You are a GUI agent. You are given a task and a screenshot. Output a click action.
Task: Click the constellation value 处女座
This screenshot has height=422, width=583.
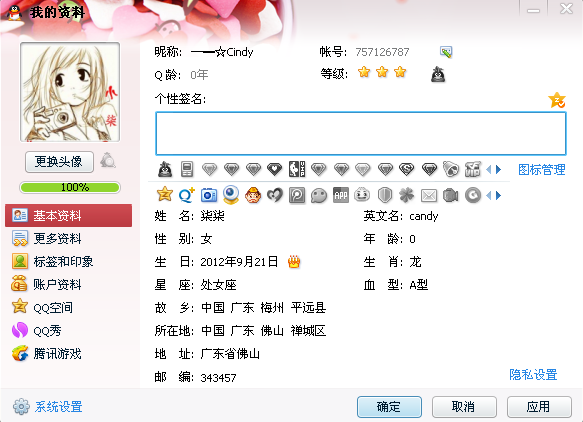click(219, 285)
